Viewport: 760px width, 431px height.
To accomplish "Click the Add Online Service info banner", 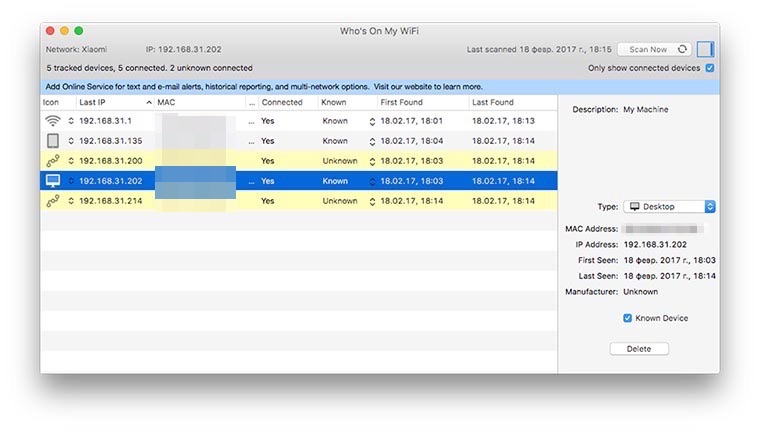I will pos(265,87).
